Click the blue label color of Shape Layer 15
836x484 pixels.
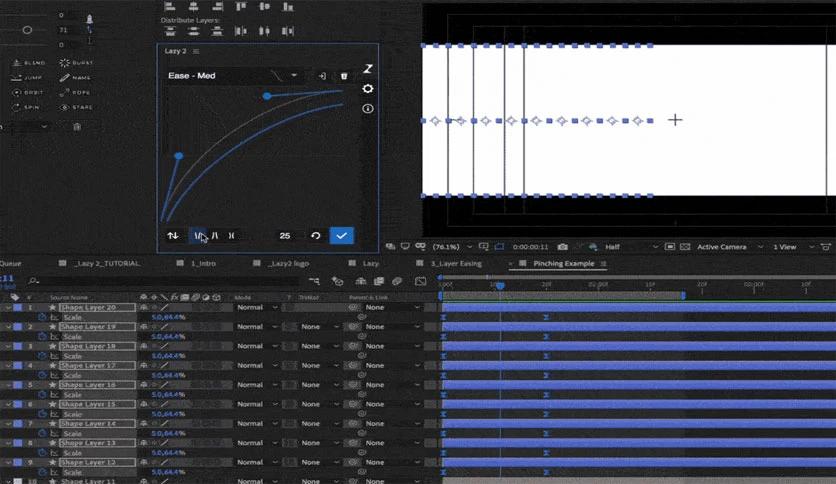18,404
